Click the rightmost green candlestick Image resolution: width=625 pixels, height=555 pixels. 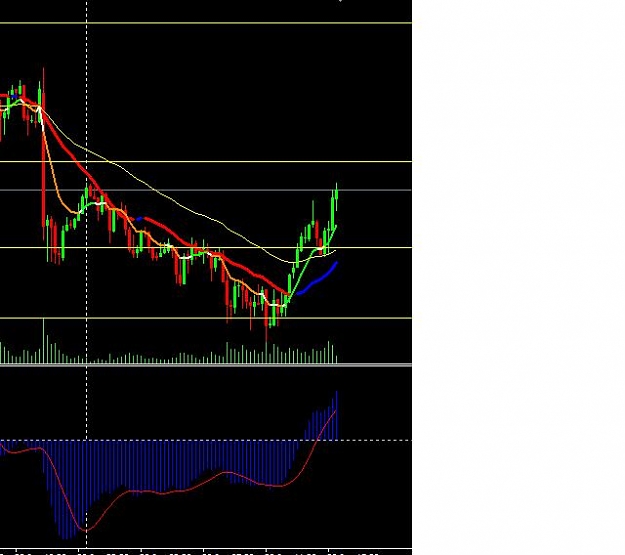coord(337,195)
